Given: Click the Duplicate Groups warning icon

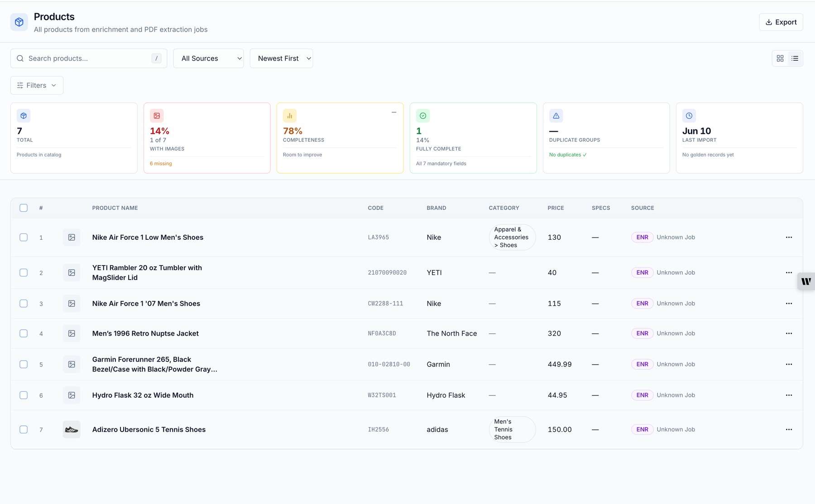Looking at the screenshot, I should point(556,116).
